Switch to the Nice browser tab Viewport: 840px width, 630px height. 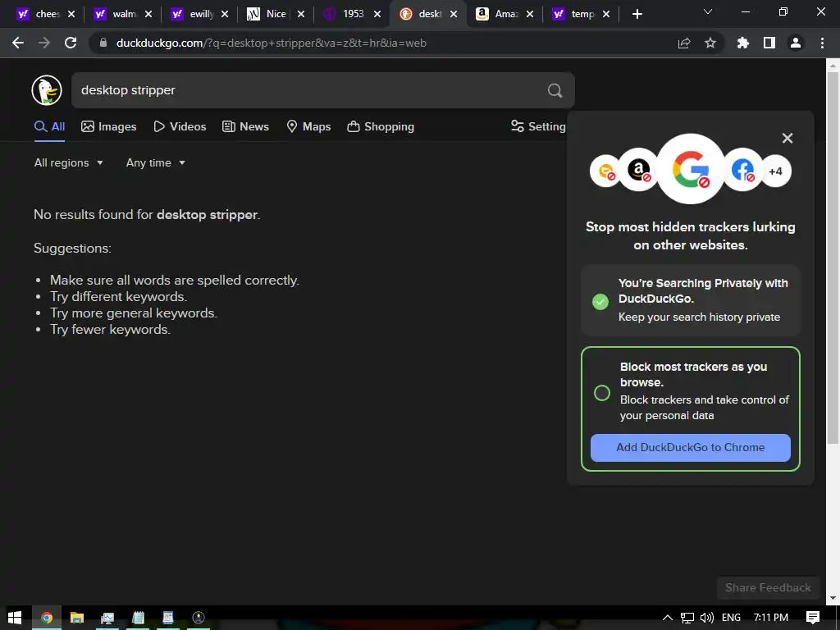point(276,14)
